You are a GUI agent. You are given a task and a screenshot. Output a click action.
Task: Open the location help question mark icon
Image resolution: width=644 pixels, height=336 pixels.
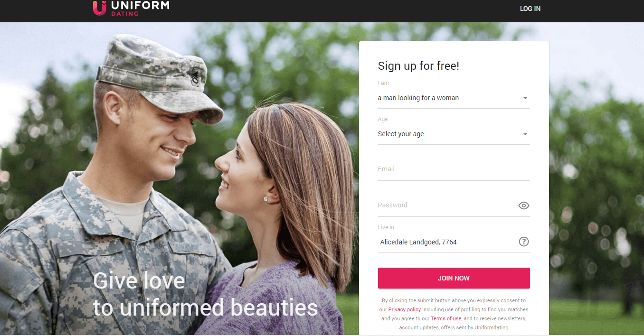click(x=523, y=242)
